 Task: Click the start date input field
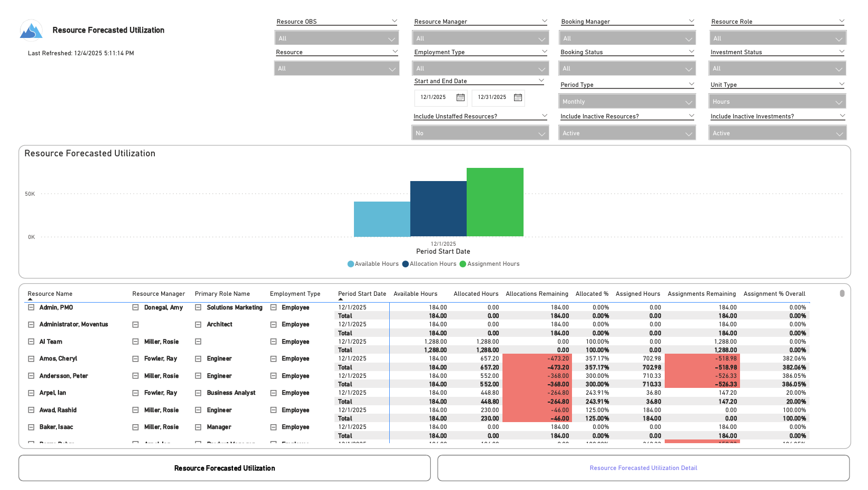coord(433,97)
